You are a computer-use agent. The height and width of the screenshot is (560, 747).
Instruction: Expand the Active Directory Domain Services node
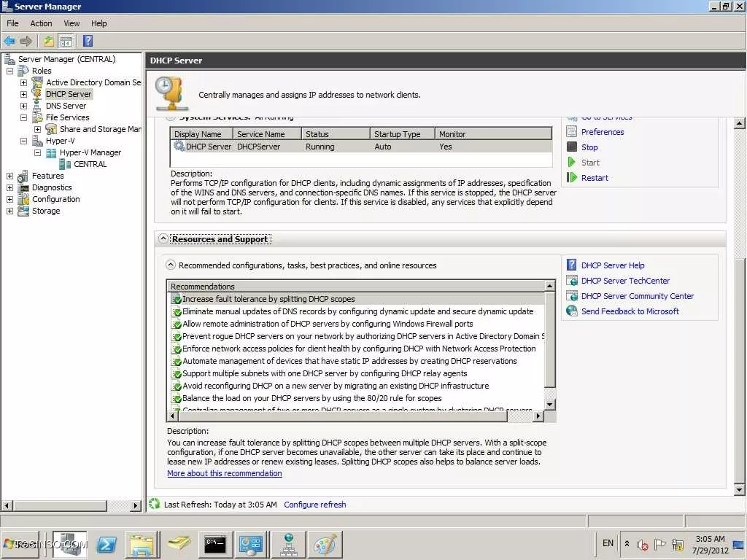[23, 82]
